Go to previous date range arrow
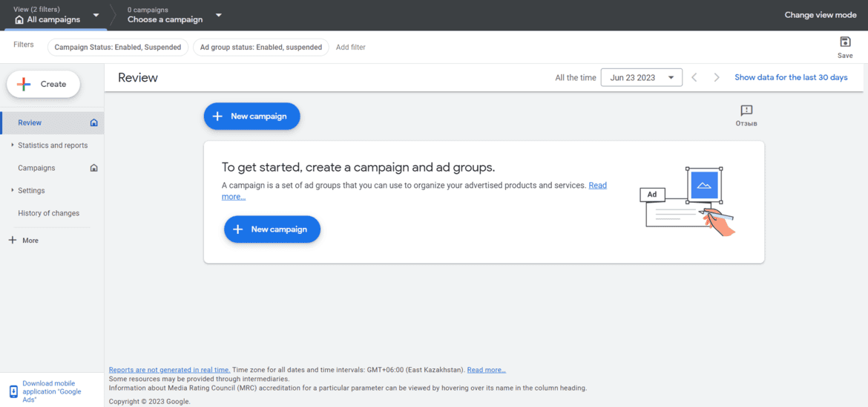The height and width of the screenshot is (407, 868). coord(694,78)
